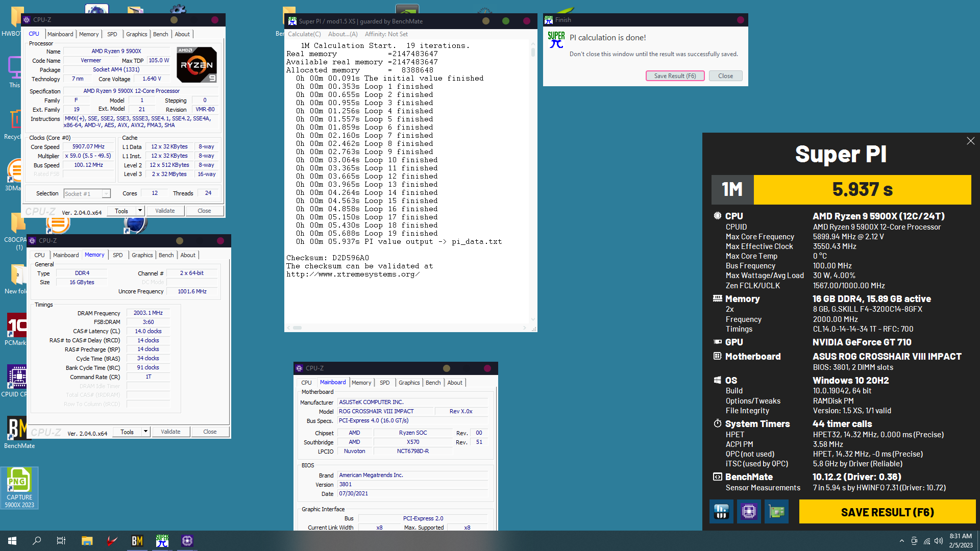Open GPU-Z card icon in BenchMate panel
Image resolution: width=980 pixels, height=551 pixels.
pos(776,511)
